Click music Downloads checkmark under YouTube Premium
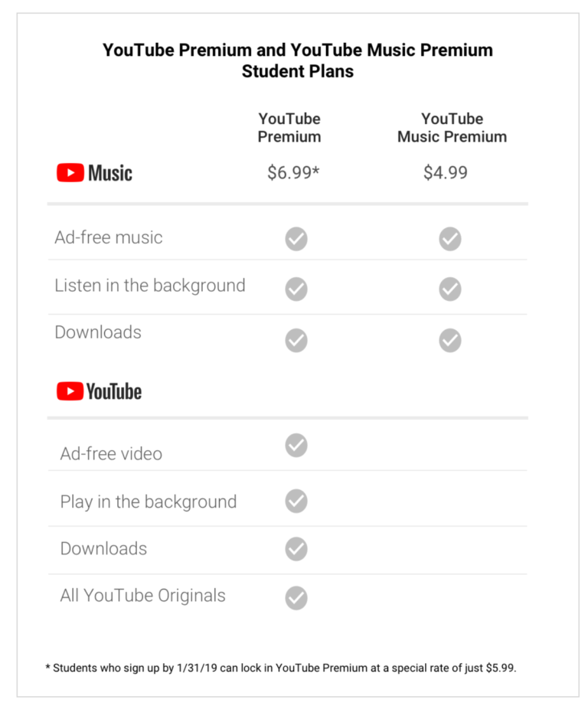This screenshot has height=706, width=588. click(296, 340)
